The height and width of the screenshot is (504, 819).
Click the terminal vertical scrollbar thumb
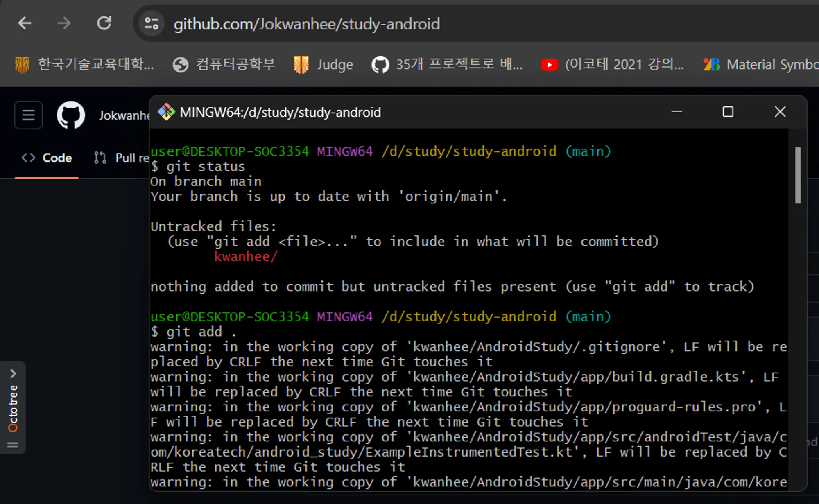pos(798,175)
